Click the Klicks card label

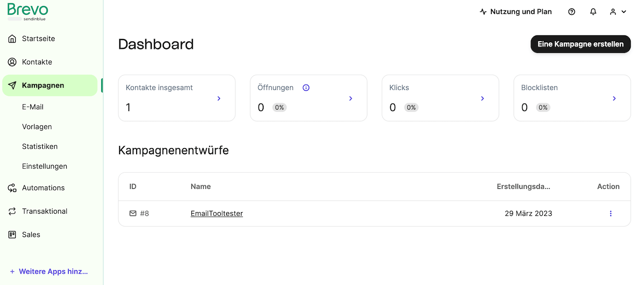(399, 87)
